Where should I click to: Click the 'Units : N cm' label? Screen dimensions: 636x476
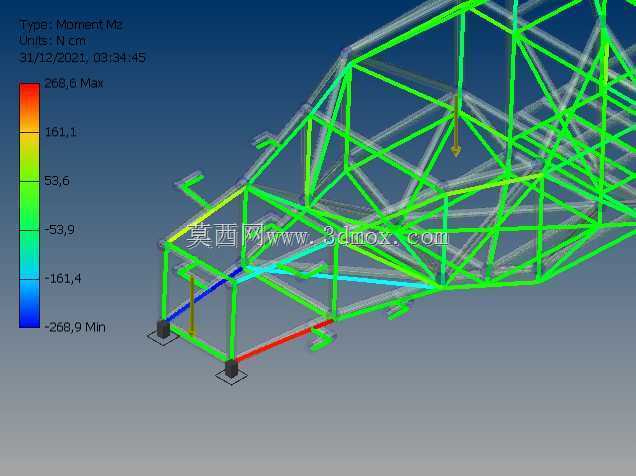pyautogui.click(x=52, y=41)
